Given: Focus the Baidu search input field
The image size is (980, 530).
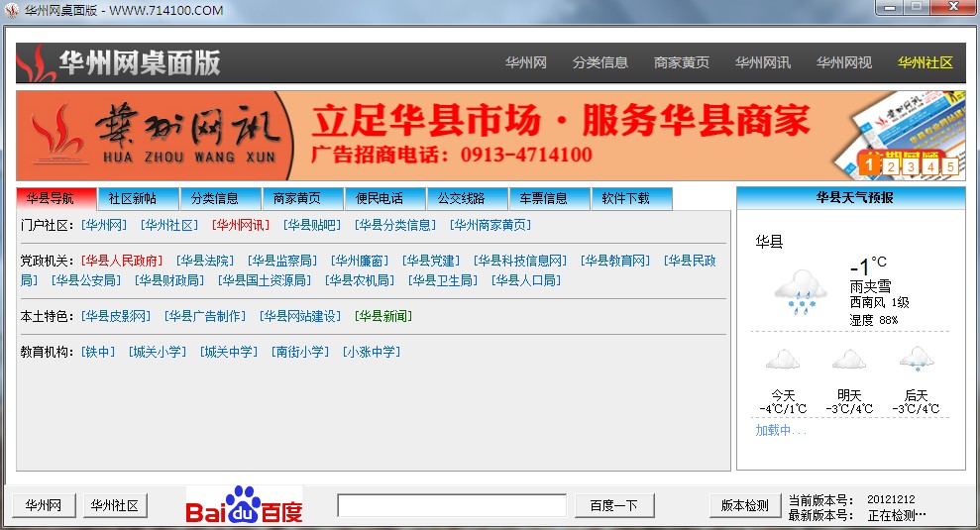Looking at the screenshot, I should point(452,505).
